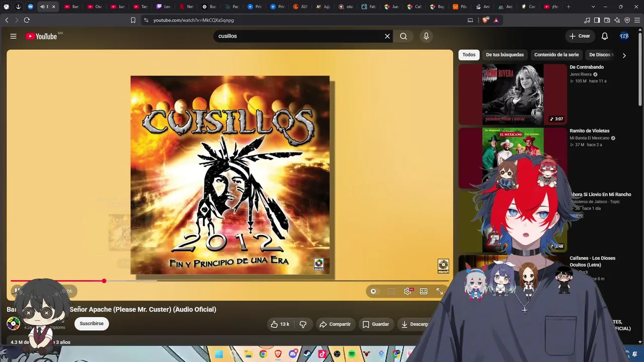The image size is (644, 362).
Task: Open the De Contrabando title link
Action: (587, 67)
